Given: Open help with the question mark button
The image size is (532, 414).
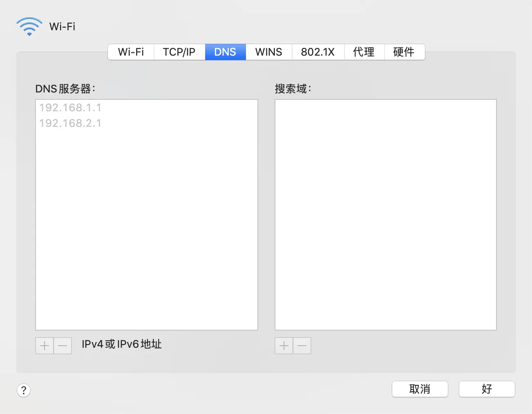Looking at the screenshot, I should click(24, 390).
